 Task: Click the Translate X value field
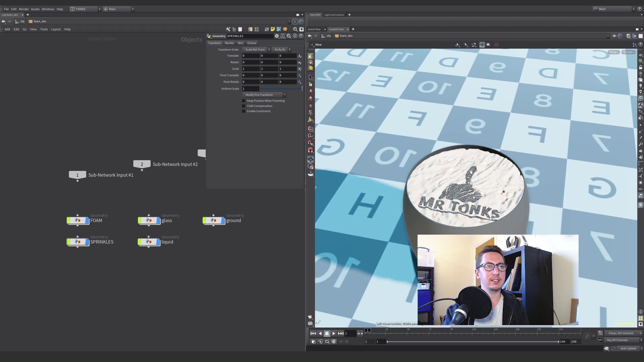pos(251,56)
